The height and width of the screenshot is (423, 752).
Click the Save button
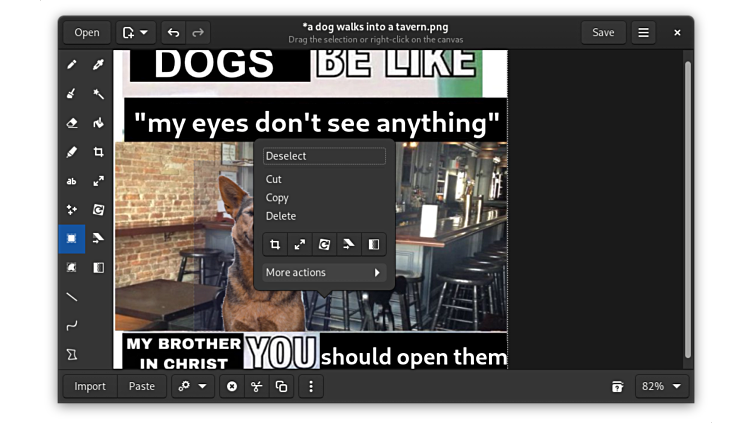pos(603,32)
